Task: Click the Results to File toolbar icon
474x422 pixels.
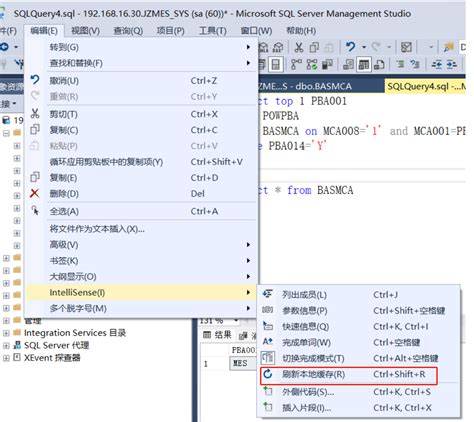Action: click(379, 64)
